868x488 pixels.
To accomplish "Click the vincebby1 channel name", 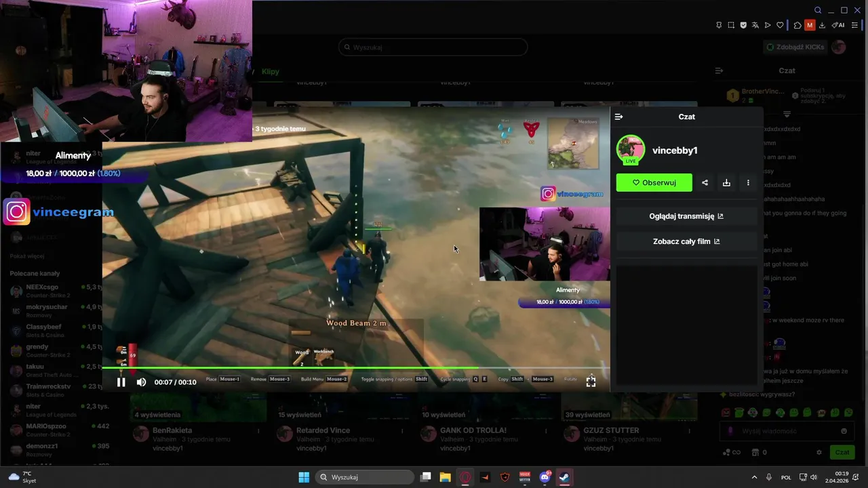I will pyautogui.click(x=675, y=150).
